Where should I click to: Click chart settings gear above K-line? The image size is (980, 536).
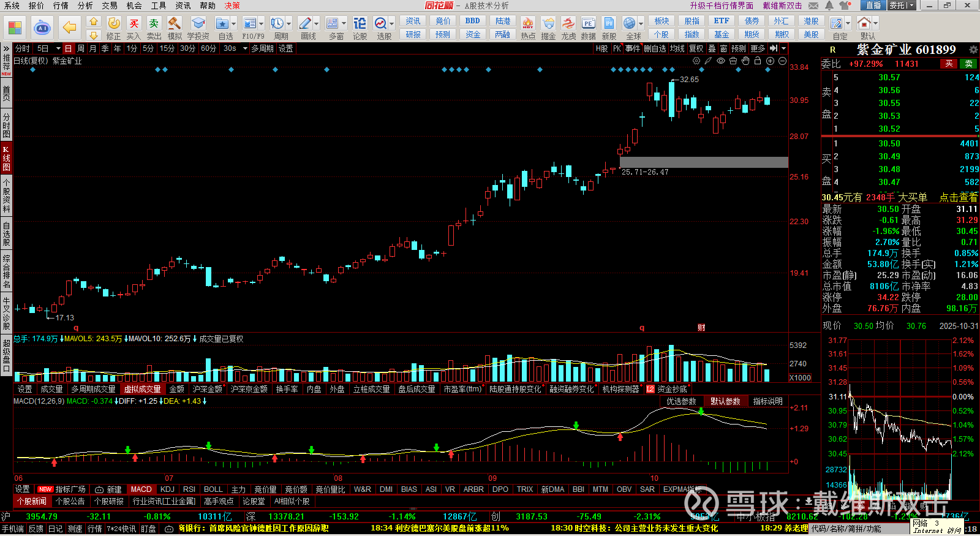pos(696,61)
